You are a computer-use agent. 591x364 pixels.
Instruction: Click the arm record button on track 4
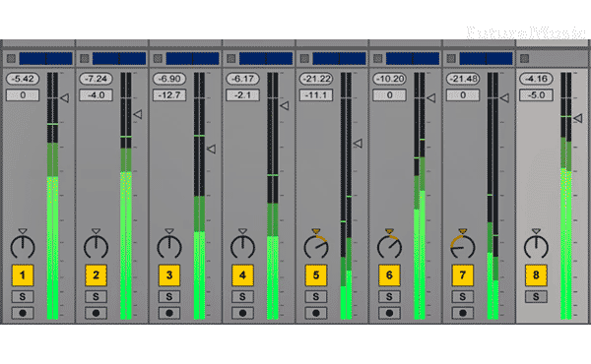[242, 313]
